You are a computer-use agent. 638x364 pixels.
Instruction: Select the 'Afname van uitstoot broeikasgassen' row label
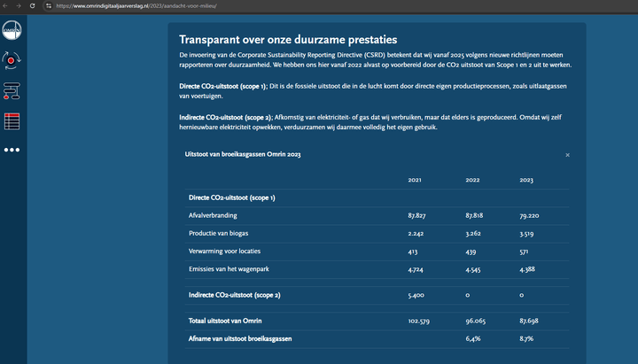(240, 339)
